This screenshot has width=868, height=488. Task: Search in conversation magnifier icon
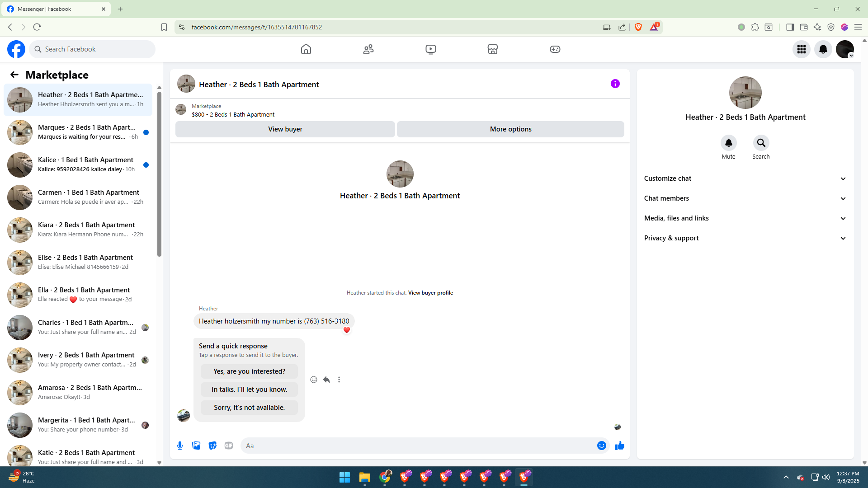pyautogui.click(x=761, y=143)
